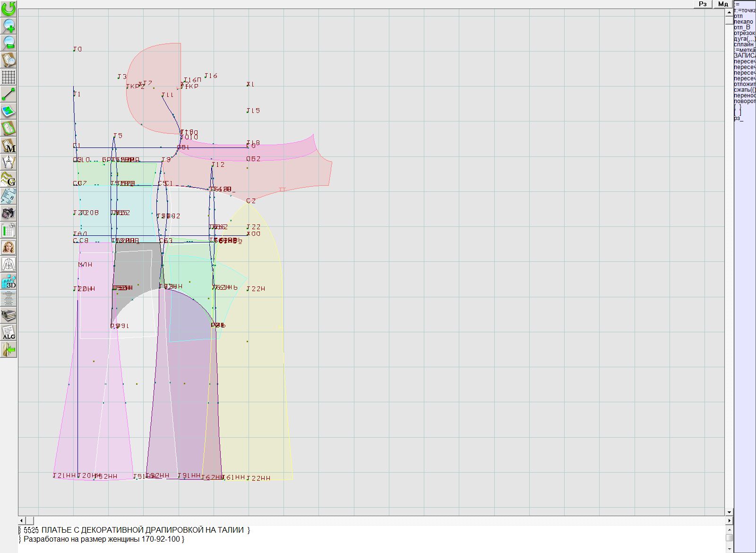
Task: Open the stacked books library icon
Action: (9, 315)
